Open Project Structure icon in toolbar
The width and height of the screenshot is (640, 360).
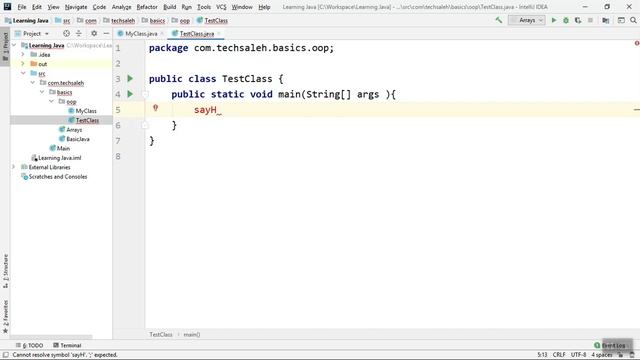tap(606, 20)
